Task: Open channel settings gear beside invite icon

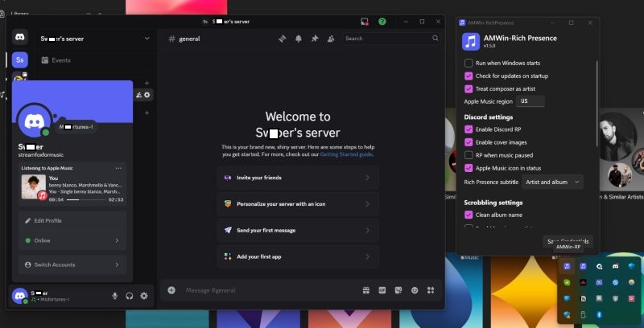Action: coord(147,95)
